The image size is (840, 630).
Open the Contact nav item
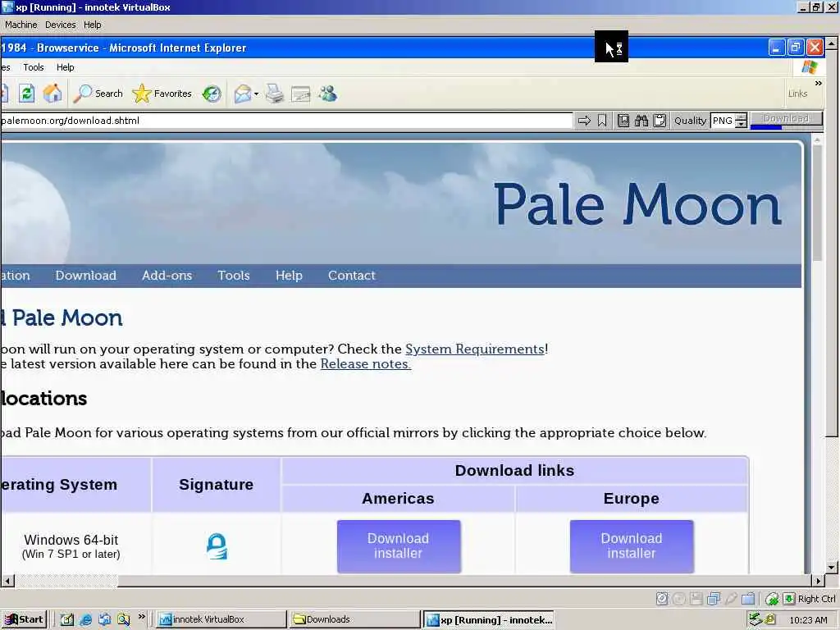(351, 276)
